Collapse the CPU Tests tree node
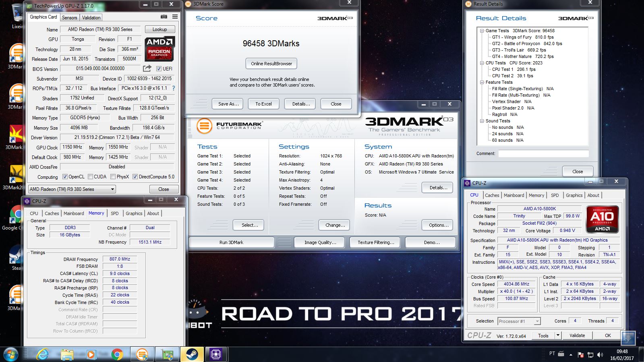The width and height of the screenshot is (644, 362). (x=482, y=63)
